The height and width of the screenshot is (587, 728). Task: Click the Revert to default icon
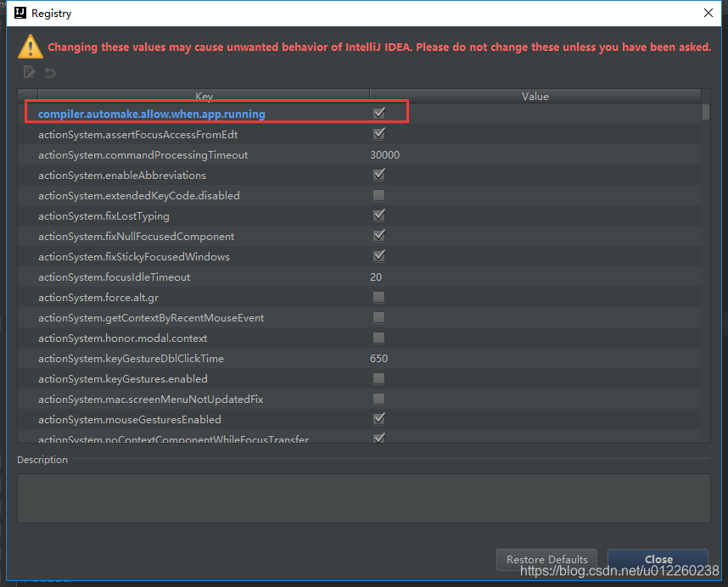coord(50,72)
